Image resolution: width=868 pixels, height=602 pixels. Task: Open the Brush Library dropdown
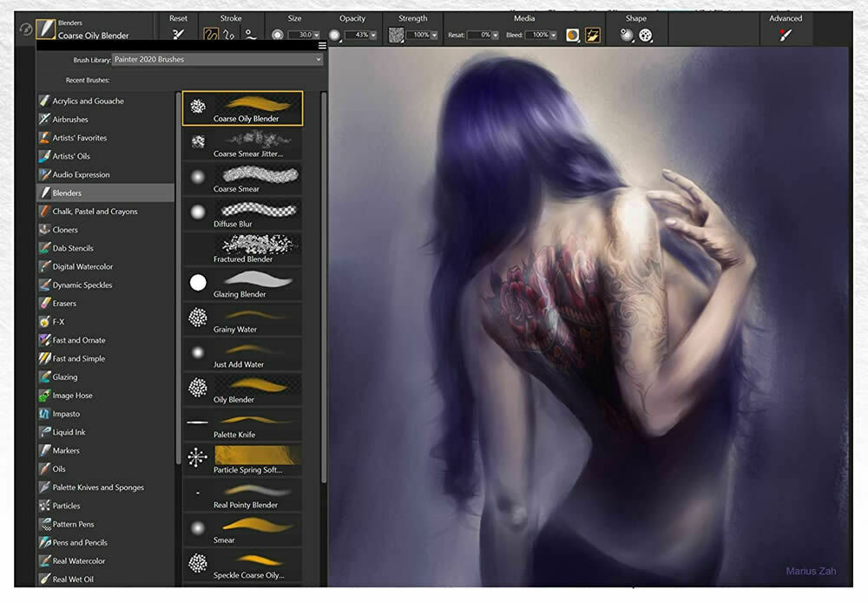[x=217, y=60]
